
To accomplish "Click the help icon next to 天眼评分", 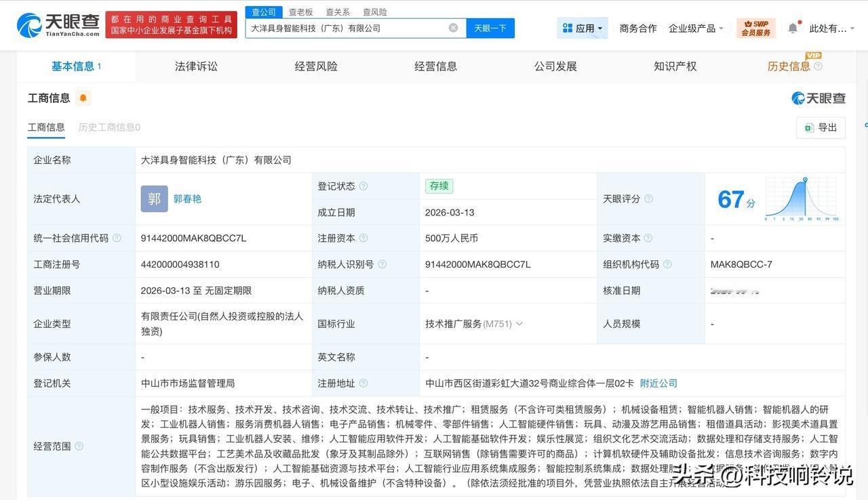I will (x=649, y=199).
